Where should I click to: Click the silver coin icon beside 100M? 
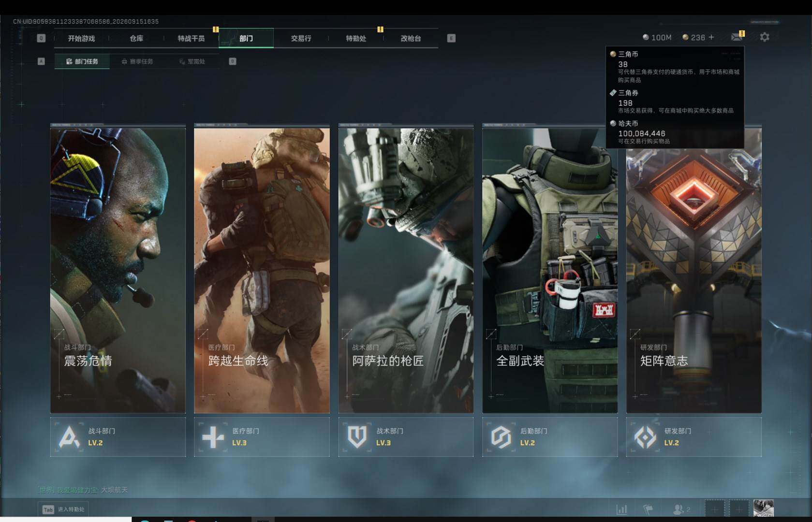[x=646, y=37]
